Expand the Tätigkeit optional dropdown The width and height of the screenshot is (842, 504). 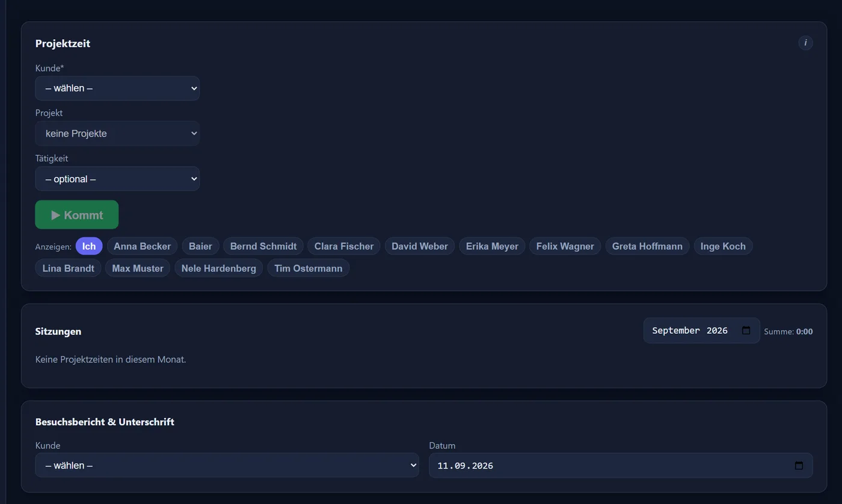point(117,179)
